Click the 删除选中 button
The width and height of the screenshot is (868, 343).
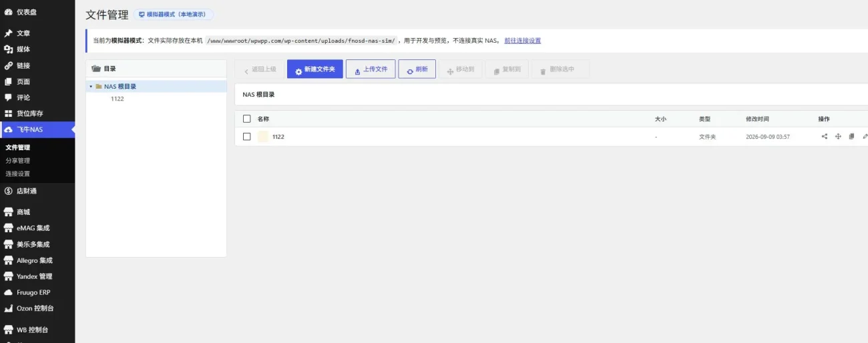coord(561,69)
